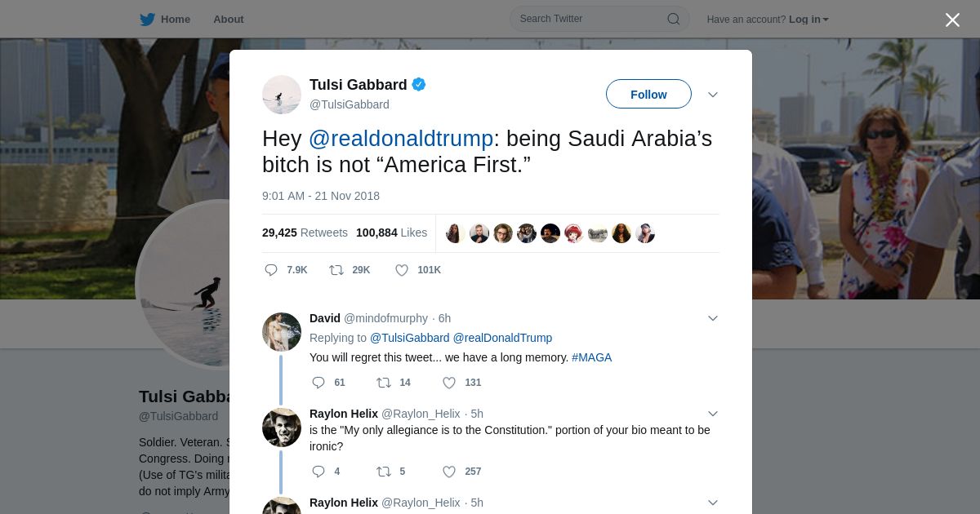Reply to Tulsi Gabbard's main tweet
This screenshot has width=980, height=514.
tap(272, 270)
